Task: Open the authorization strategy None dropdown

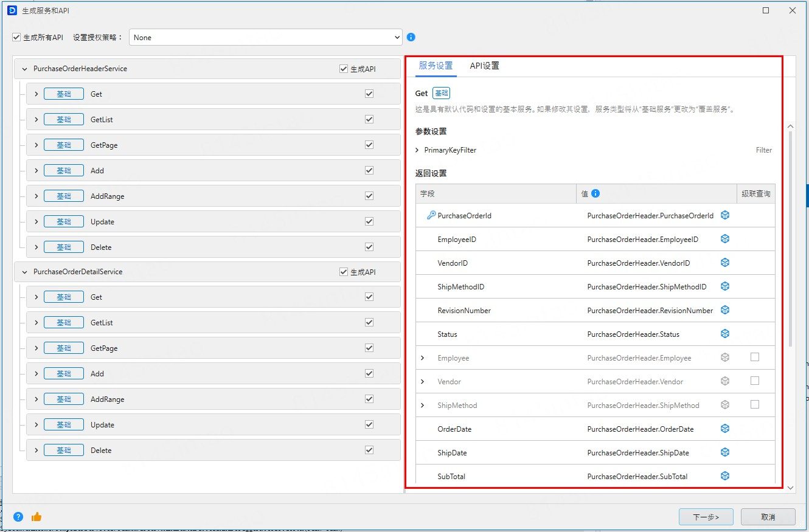Action: 265,37
